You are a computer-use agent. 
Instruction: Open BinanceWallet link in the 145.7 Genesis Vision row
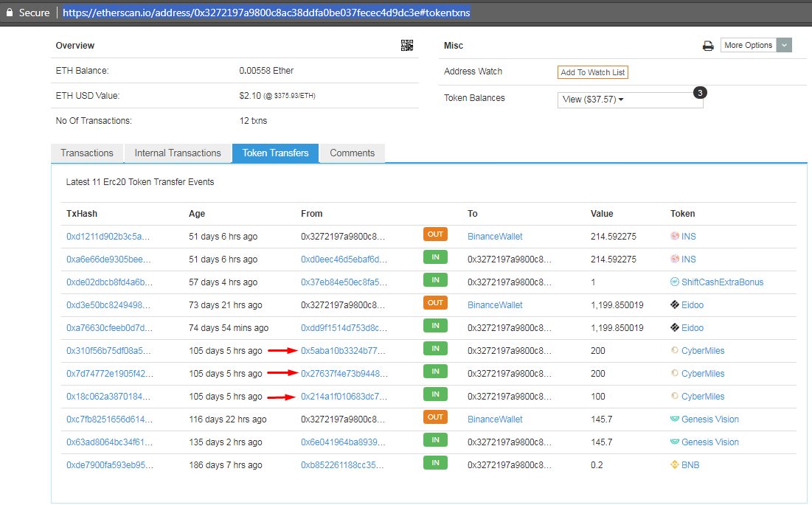[x=495, y=419]
